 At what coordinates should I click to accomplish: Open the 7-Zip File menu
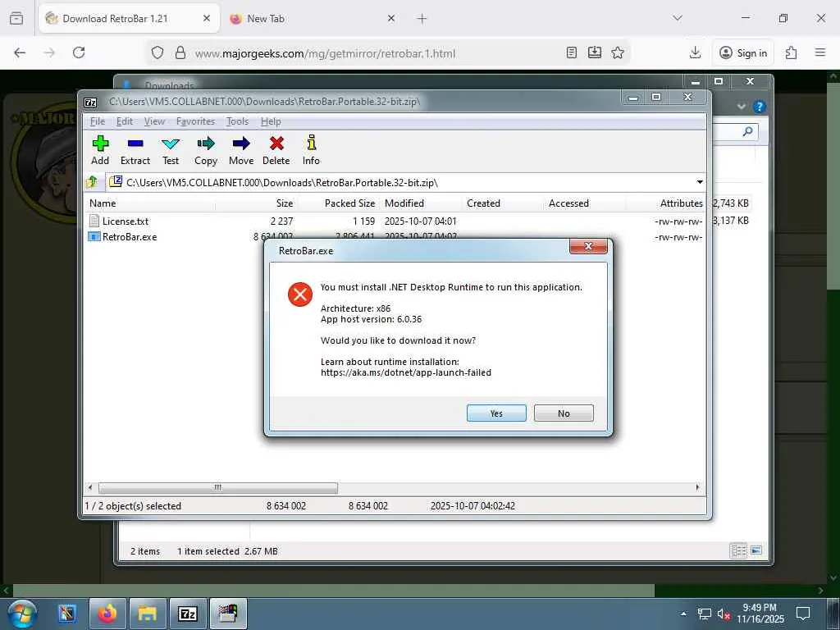[x=98, y=121]
